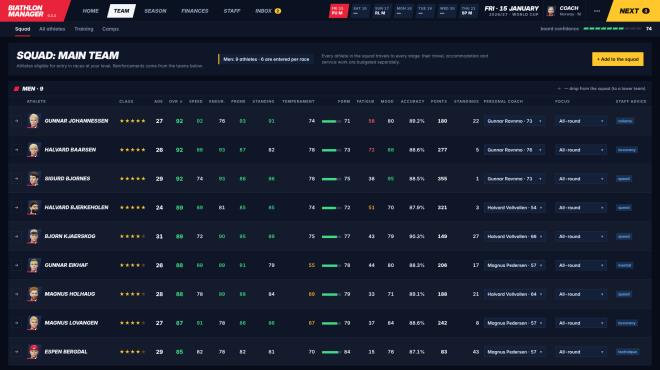Open Espen Bergdal's athlete portrait

[x=33, y=351]
